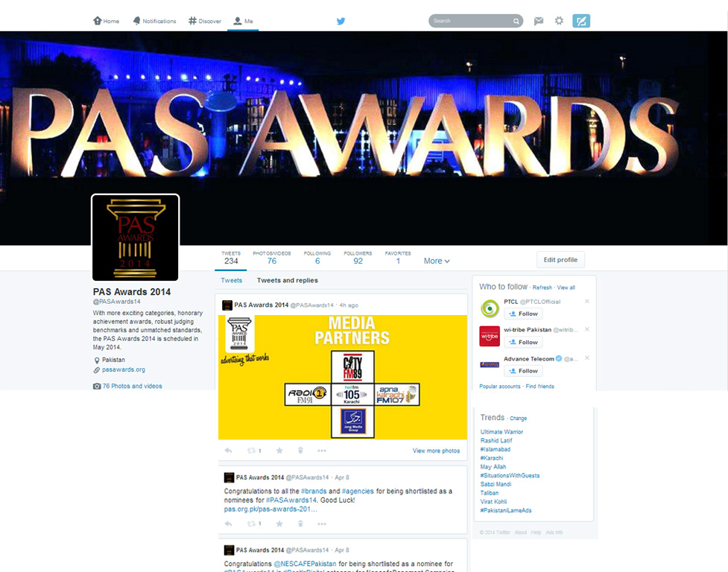
Task: Open the wi-tribe red avatar
Action: pyautogui.click(x=490, y=337)
